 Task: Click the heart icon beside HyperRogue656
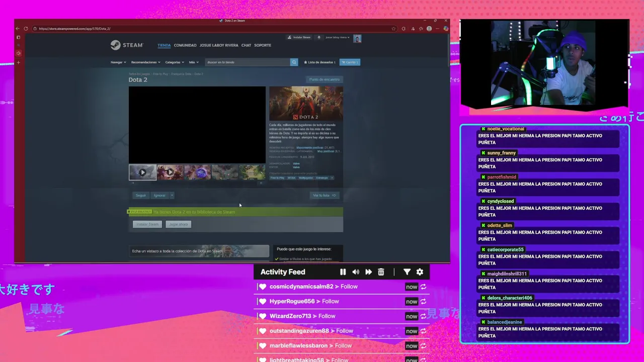click(263, 301)
